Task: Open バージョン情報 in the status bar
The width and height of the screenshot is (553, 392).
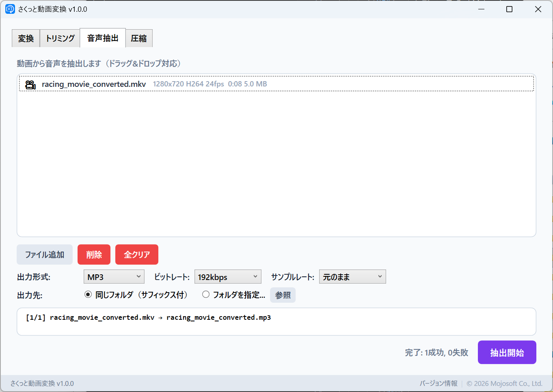Action: coord(438,383)
